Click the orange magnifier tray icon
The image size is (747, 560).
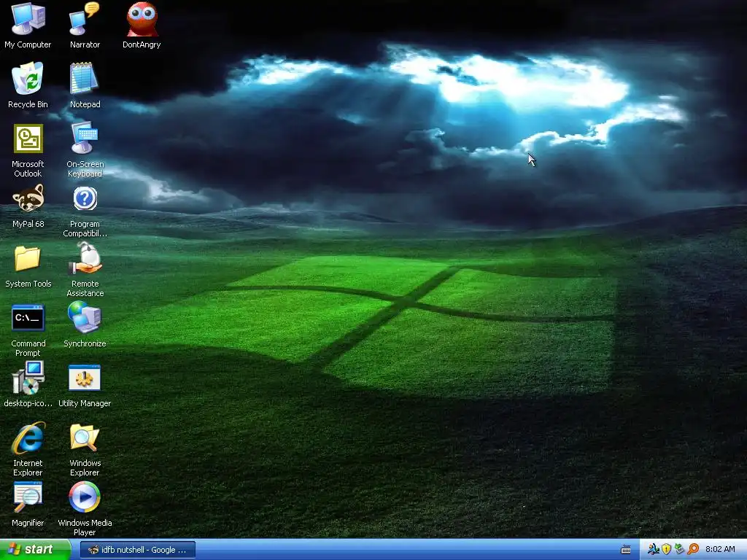(693, 550)
